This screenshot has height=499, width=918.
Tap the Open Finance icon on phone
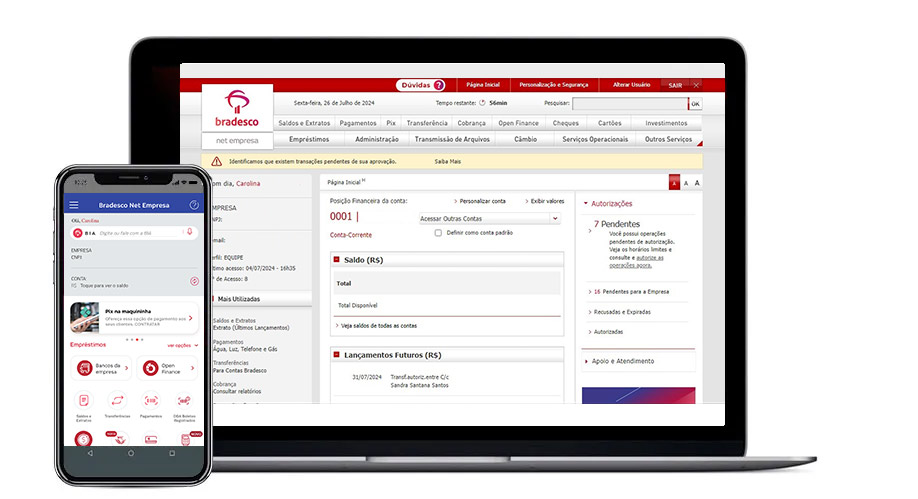151,369
